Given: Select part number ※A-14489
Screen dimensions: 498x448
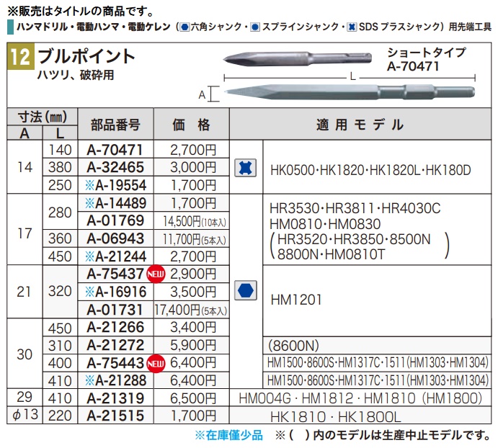Looking at the screenshot, I should 115,203.
